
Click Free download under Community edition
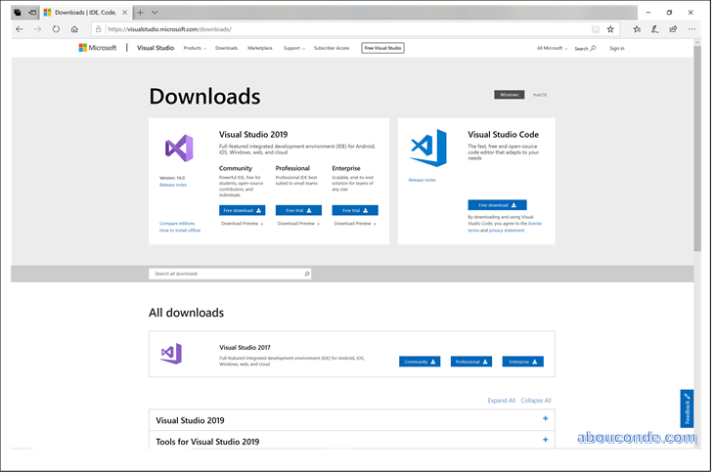[242, 210]
